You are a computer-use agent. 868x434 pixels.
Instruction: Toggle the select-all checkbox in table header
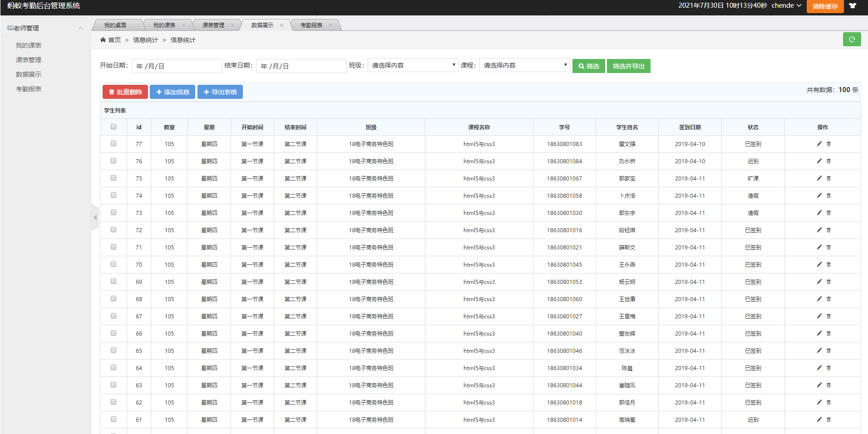click(113, 127)
